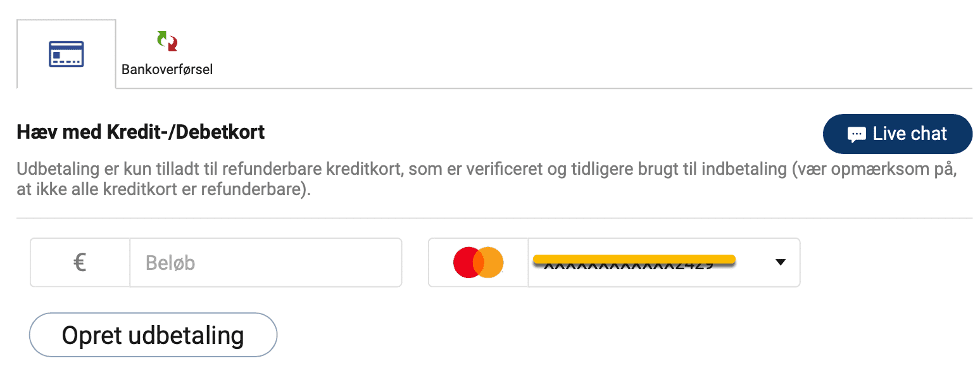Click the green arrow above Bankoverførsel

tap(162, 39)
